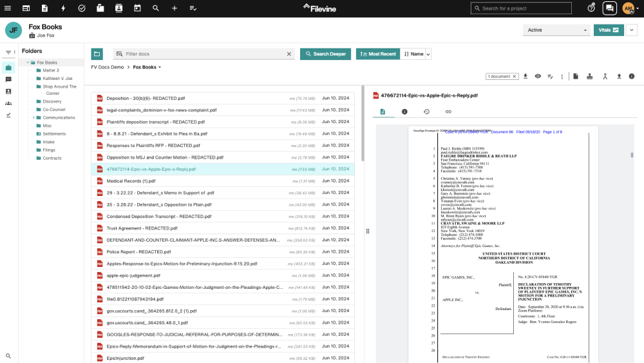Click the lightning bolt activity icon
644x363 pixels.
63,8
